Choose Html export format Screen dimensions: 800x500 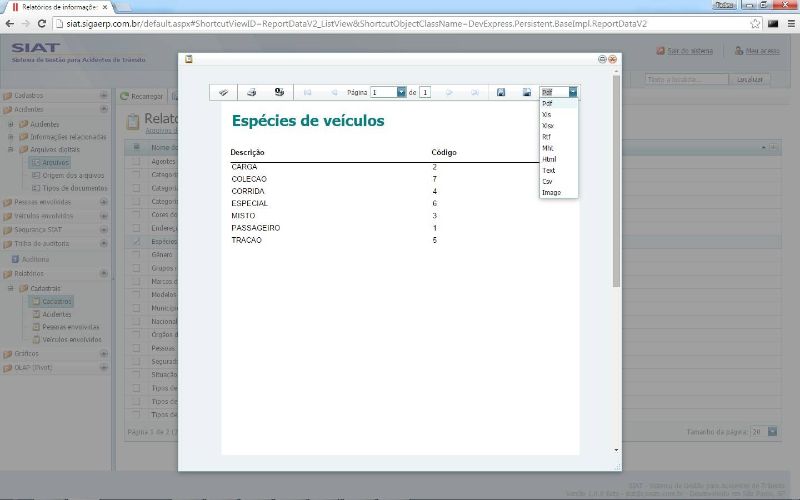click(x=559, y=160)
